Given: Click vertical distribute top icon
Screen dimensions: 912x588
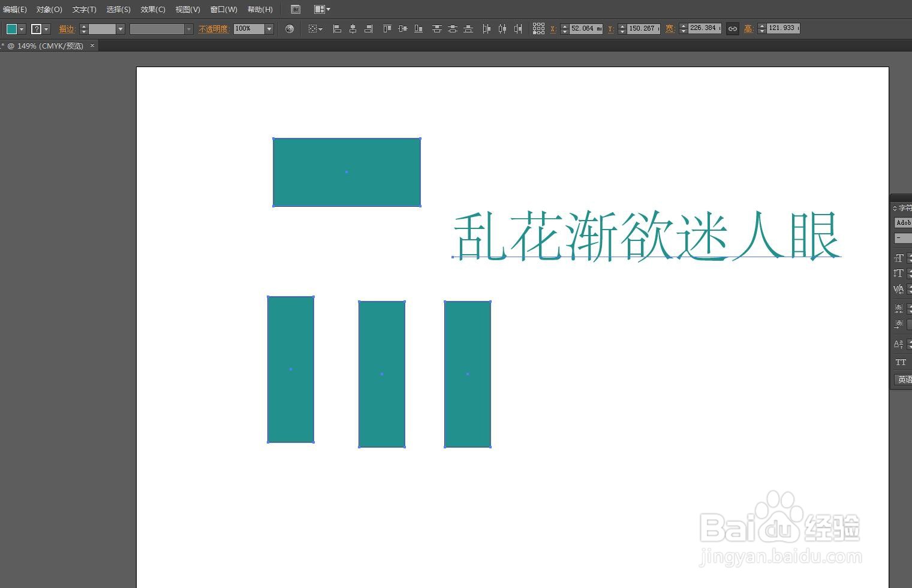Looking at the screenshot, I should pos(437,28).
